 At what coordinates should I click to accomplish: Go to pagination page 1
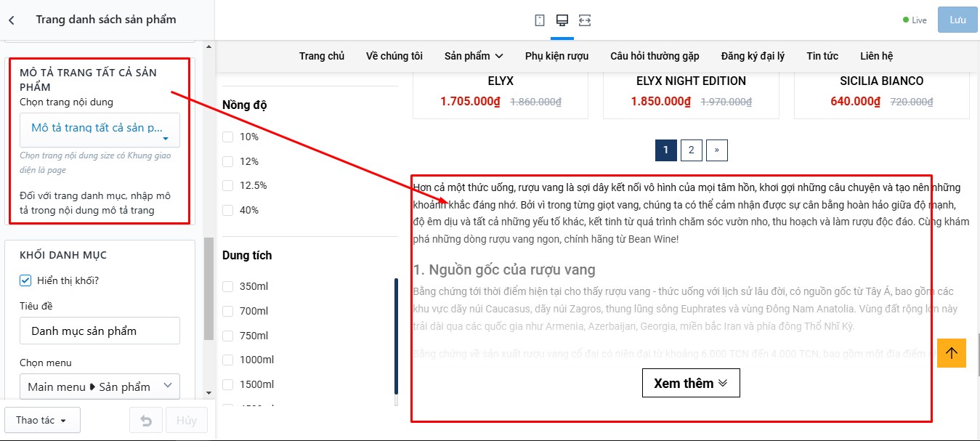point(666,150)
